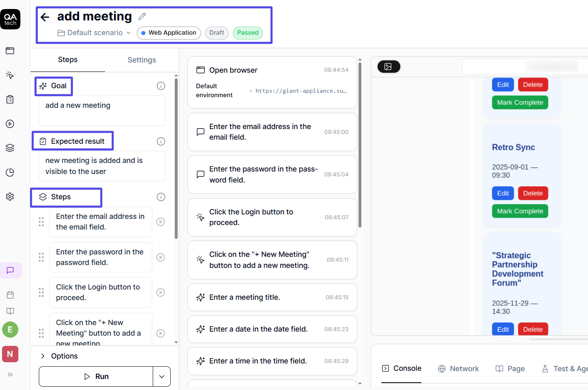Remove the "Click the Login button" step
The height and width of the screenshot is (390, 588).
[161, 292]
